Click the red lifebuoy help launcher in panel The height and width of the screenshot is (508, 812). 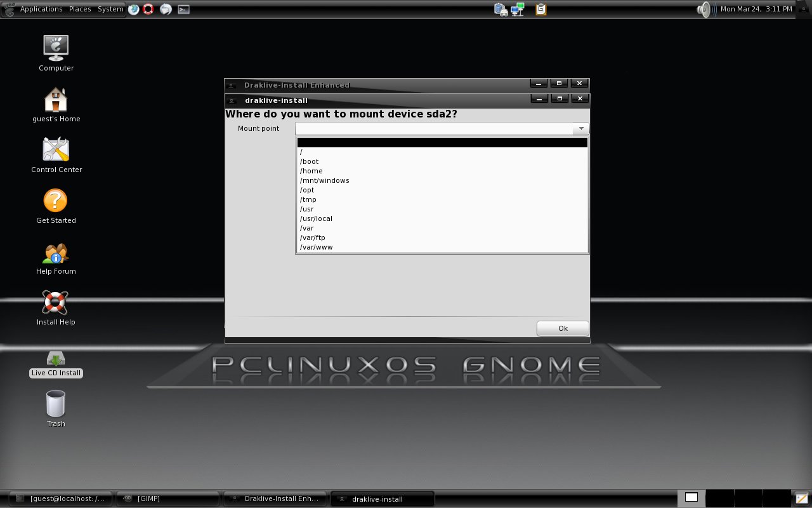click(x=148, y=9)
